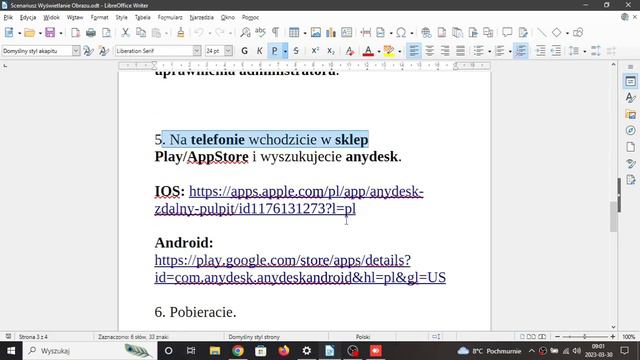The image size is (640, 360).
Task: Open the Tabela menu
Action: [x=142, y=18]
